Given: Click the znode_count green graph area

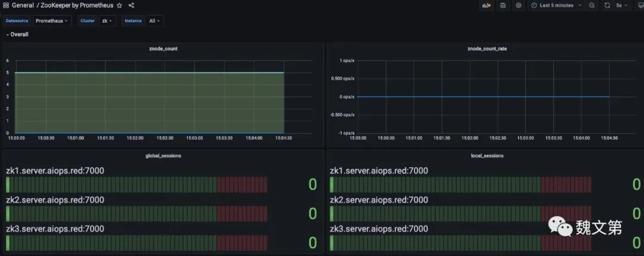Looking at the screenshot, I should point(150,103).
